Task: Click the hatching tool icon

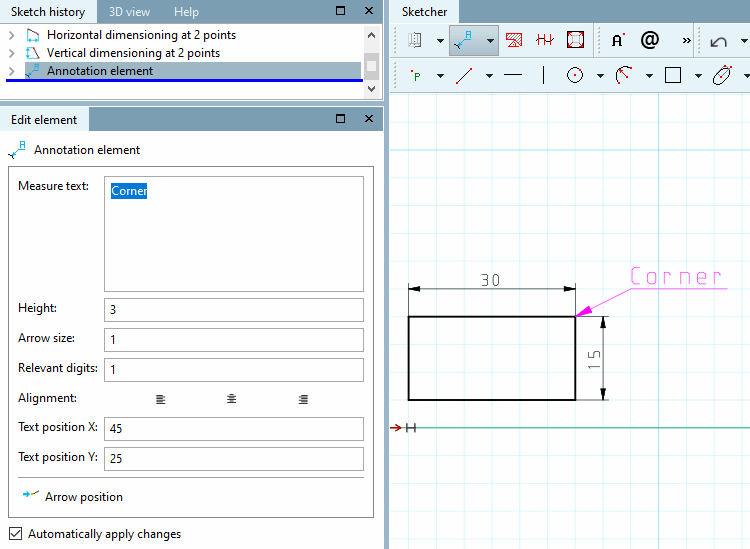Action: pyautogui.click(x=514, y=41)
